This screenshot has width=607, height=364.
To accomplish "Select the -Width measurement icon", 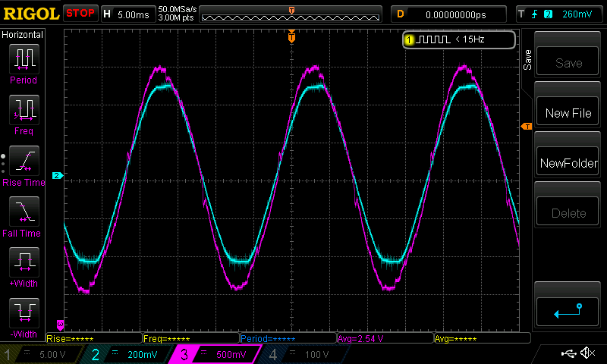I will pyautogui.click(x=24, y=312).
